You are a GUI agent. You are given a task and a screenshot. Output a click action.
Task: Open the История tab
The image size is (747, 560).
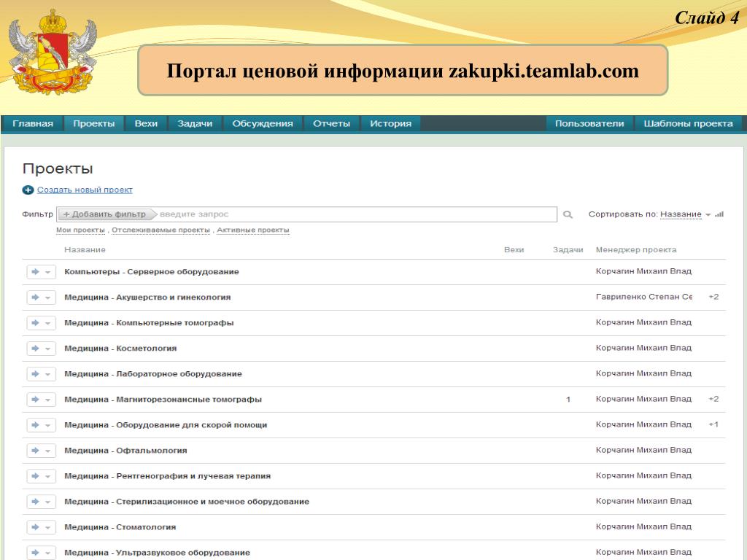pos(390,123)
